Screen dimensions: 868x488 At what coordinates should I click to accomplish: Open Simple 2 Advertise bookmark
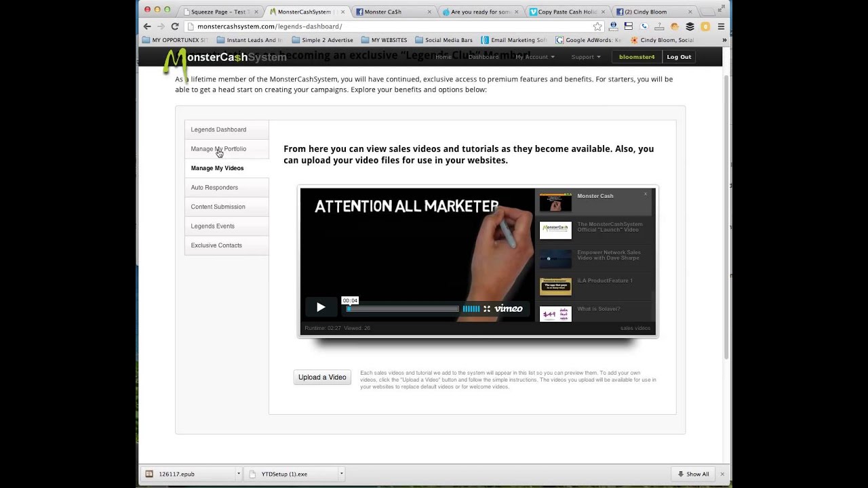coord(322,40)
